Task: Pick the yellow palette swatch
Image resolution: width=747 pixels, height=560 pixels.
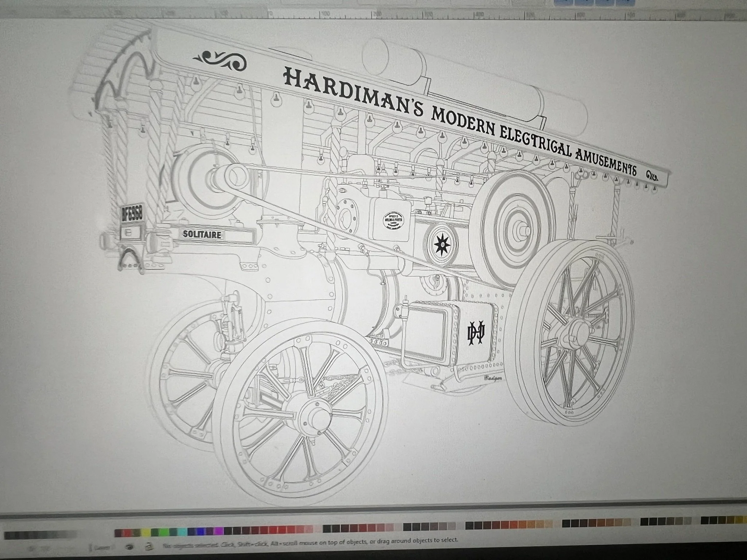Action: pos(146,533)
